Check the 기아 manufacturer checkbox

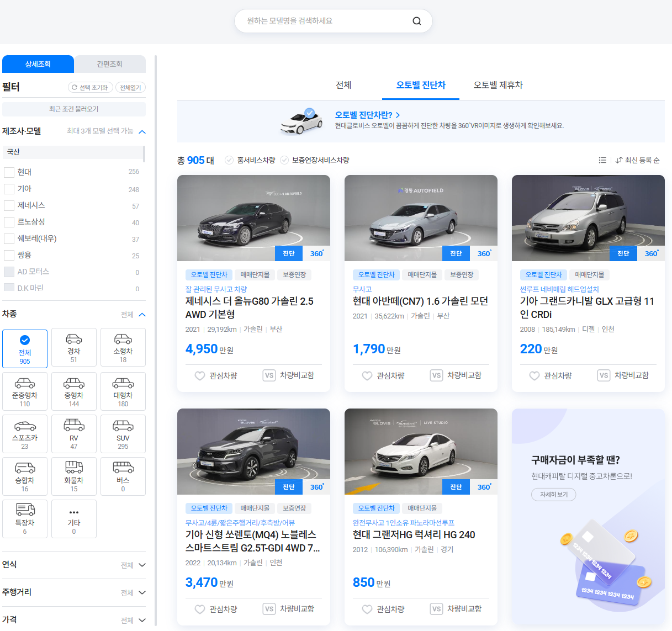[x=9, y=189]
